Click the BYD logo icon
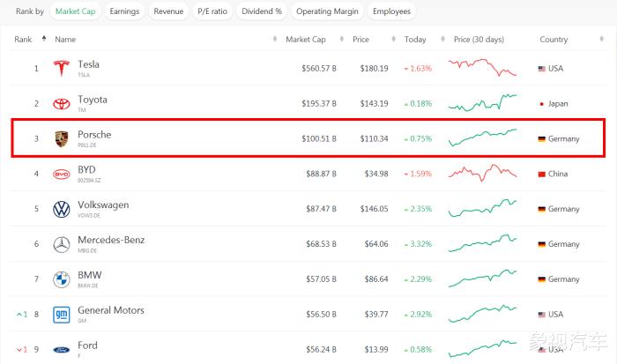Screen dimensions: 617x364 click(x=62, y=174)
